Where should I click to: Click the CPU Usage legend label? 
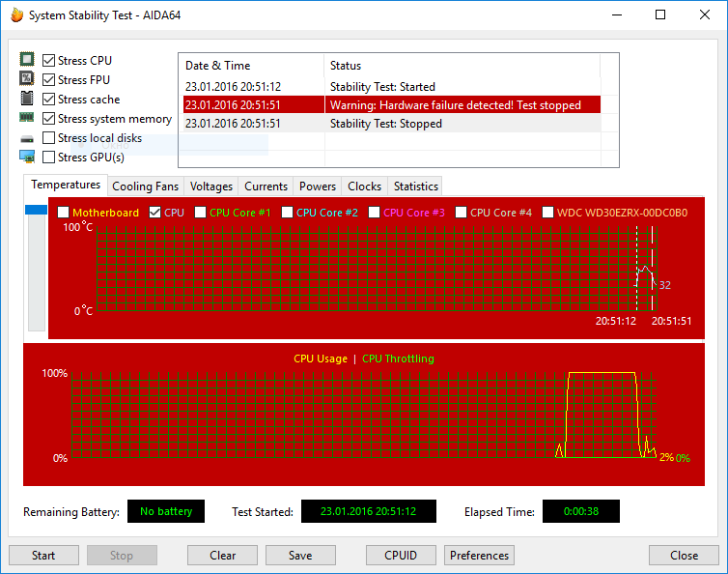coord(321,359)
